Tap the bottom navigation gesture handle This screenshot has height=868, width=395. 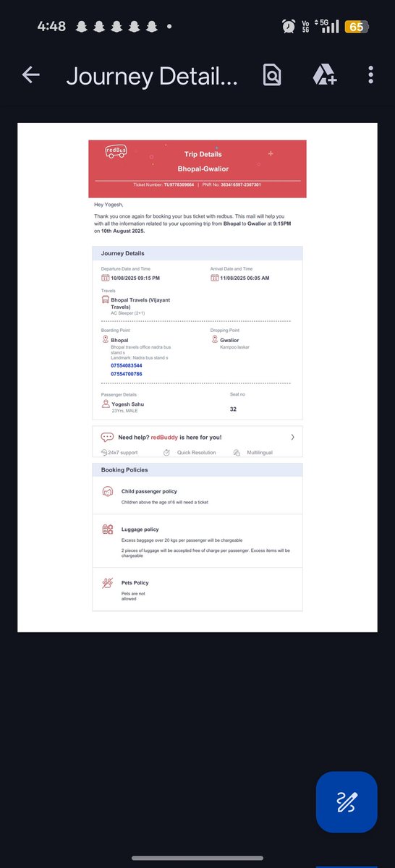click(197, 859)
